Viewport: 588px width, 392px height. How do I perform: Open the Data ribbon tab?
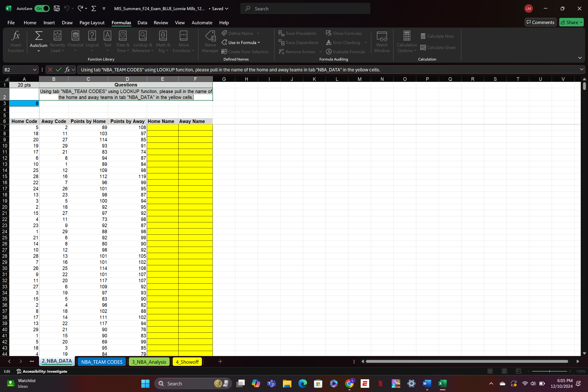142,23
